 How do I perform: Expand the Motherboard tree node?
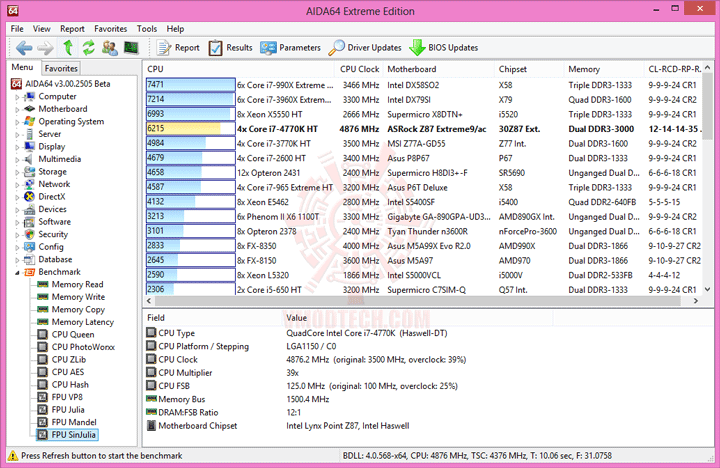[x=17, y=110]
